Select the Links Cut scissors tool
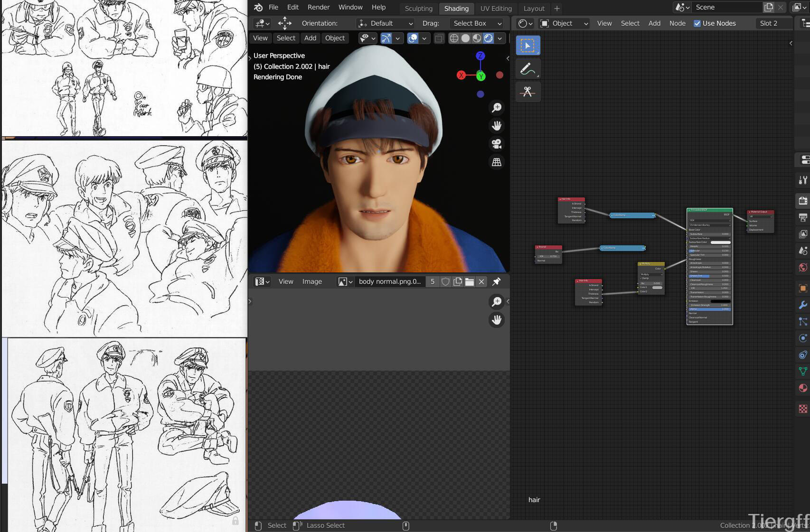The image size is (810, 532). click(x=527, y=92)
